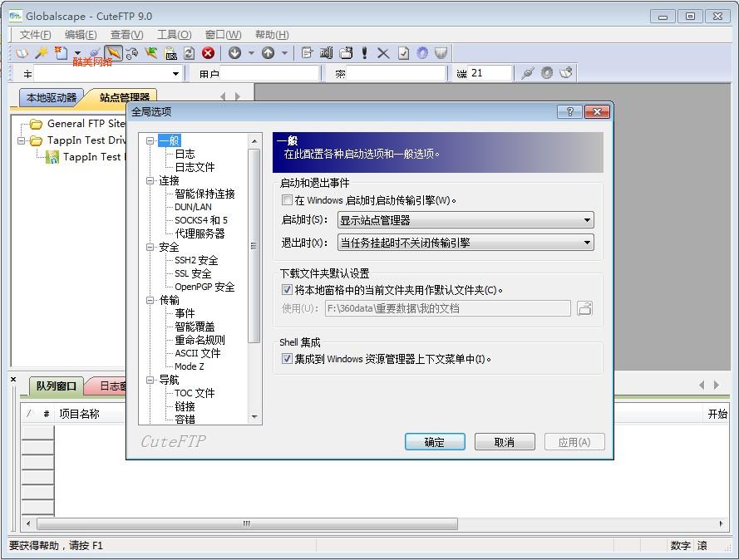Open the 文件(F) menu
This screenshot has width=739, height=560.
tap(36, 34)
